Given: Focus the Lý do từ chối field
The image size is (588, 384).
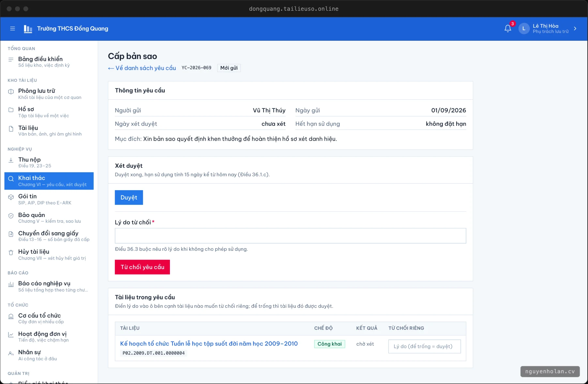Looking at the screenshot, I should click(290, 236).
